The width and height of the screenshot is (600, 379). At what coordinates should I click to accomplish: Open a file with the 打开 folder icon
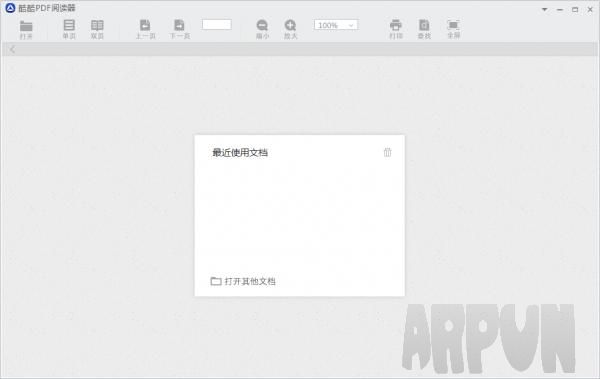(26, 29)
